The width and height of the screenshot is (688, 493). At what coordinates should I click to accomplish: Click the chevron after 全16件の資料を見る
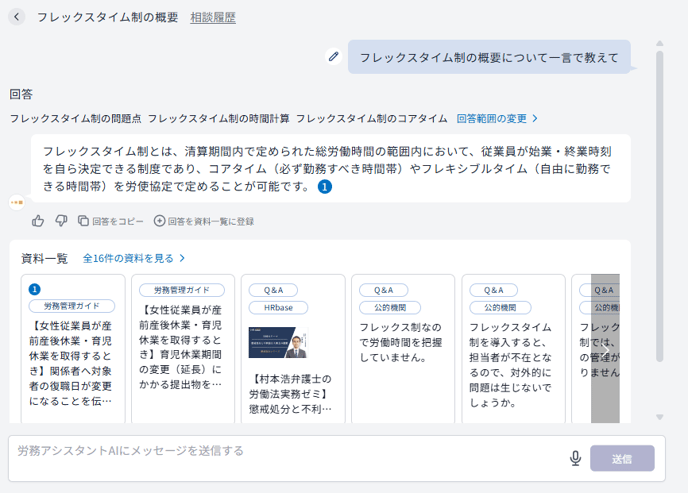tap(182, 258)
